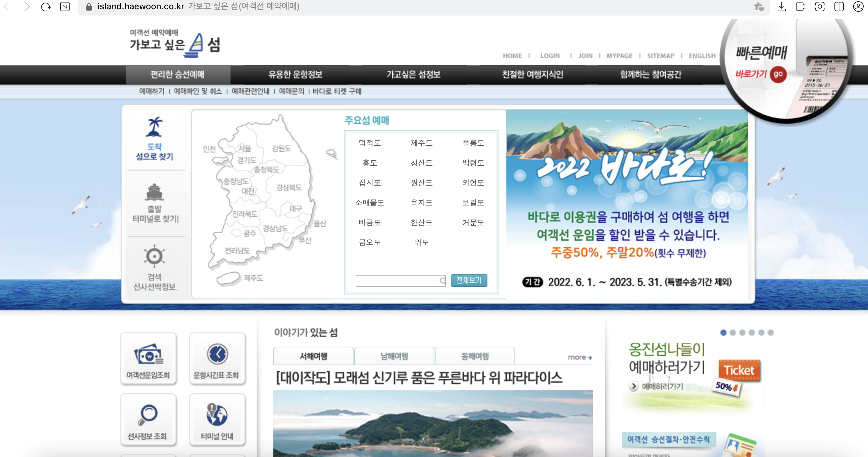Click the 선사정보 조회 magnifier icon
868x457 pixels.
(x=148, y=415)
